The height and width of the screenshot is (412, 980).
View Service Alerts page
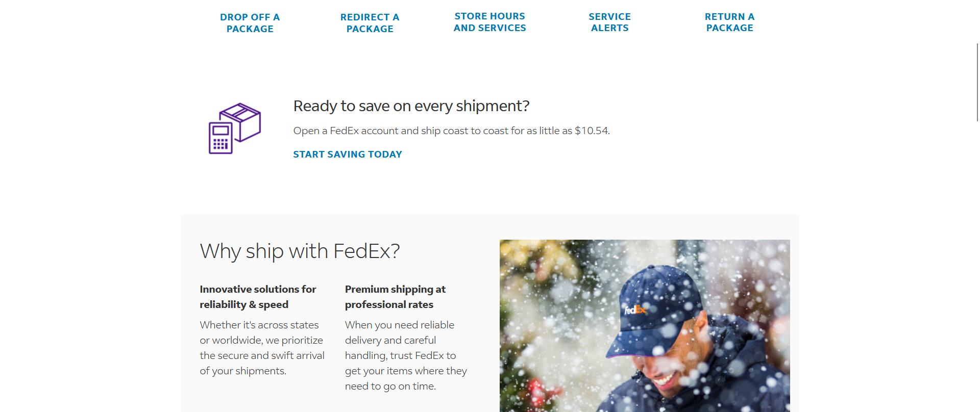609,22
